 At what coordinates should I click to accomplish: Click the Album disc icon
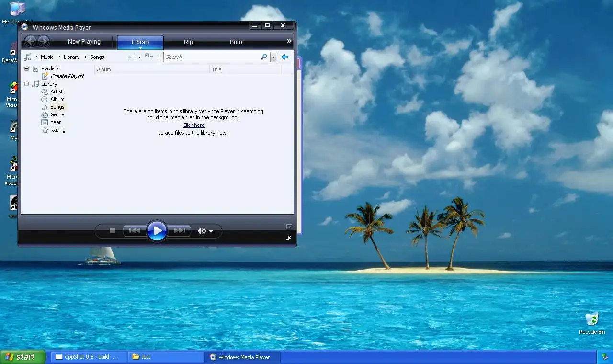pos(45,99)
